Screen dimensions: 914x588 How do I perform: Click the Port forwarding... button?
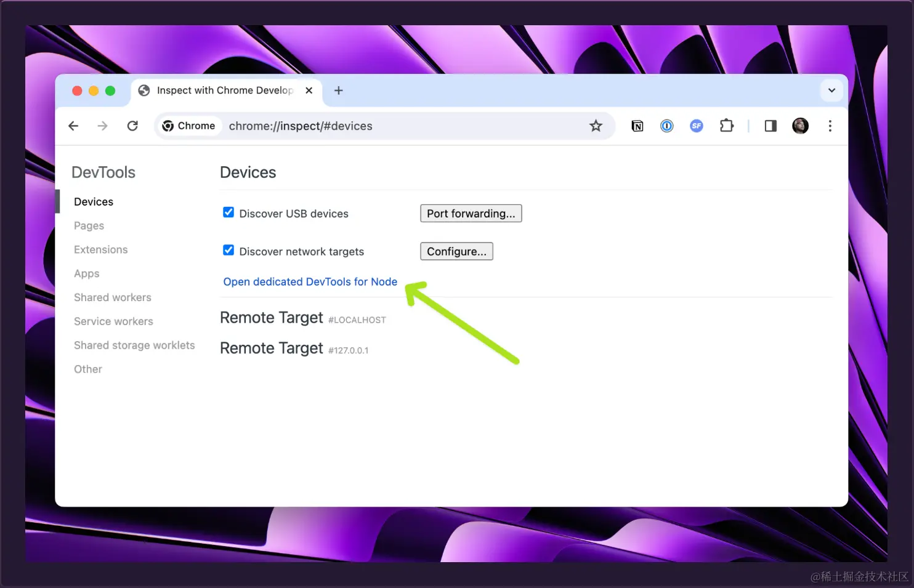(x=471, y=214)
